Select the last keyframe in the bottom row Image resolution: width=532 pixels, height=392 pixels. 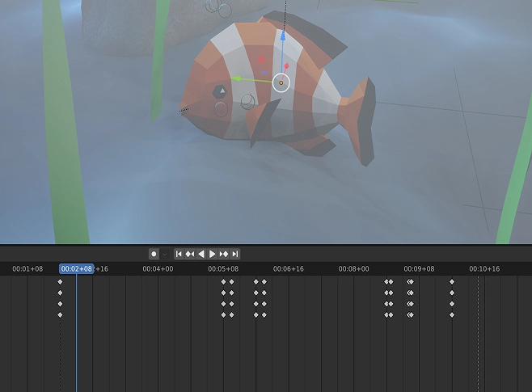[452, 315]
